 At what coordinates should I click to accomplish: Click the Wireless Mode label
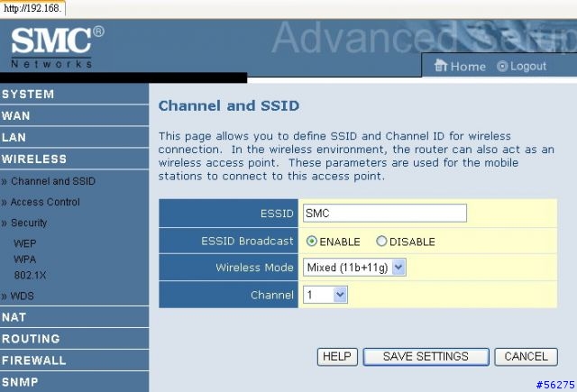pos(254,268)
